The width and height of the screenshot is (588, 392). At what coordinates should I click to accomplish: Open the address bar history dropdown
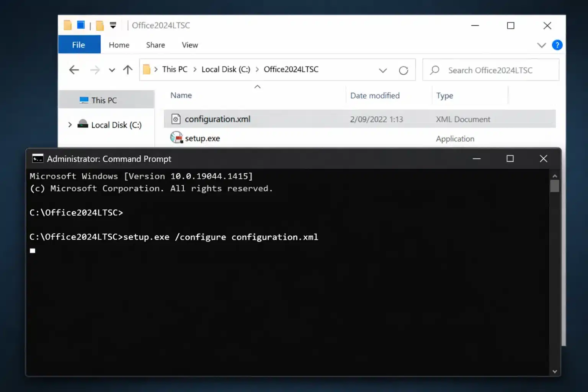(383, 70)
